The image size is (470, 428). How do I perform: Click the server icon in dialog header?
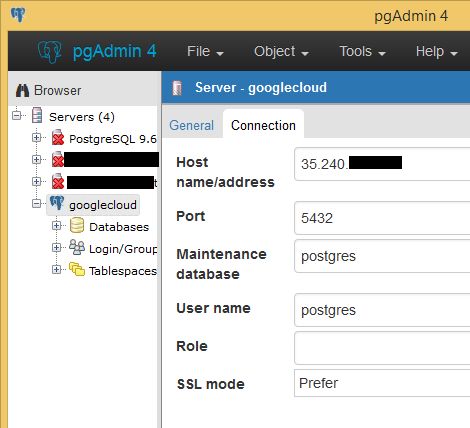(x=177, y=88)
